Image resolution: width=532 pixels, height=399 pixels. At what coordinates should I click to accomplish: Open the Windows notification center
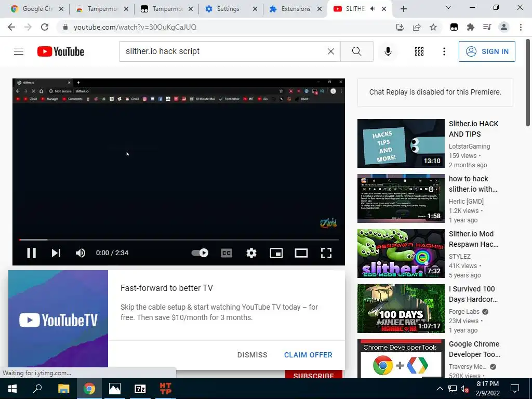click(x=515, y=389)
